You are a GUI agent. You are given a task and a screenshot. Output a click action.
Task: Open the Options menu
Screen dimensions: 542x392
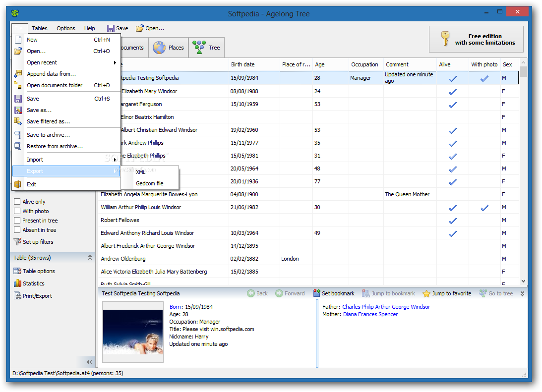click(x=65, y=28)
